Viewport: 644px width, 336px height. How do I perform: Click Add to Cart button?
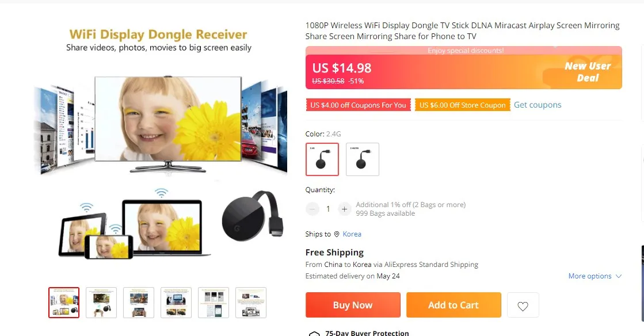pyautogui.click(x=454, y=305)
